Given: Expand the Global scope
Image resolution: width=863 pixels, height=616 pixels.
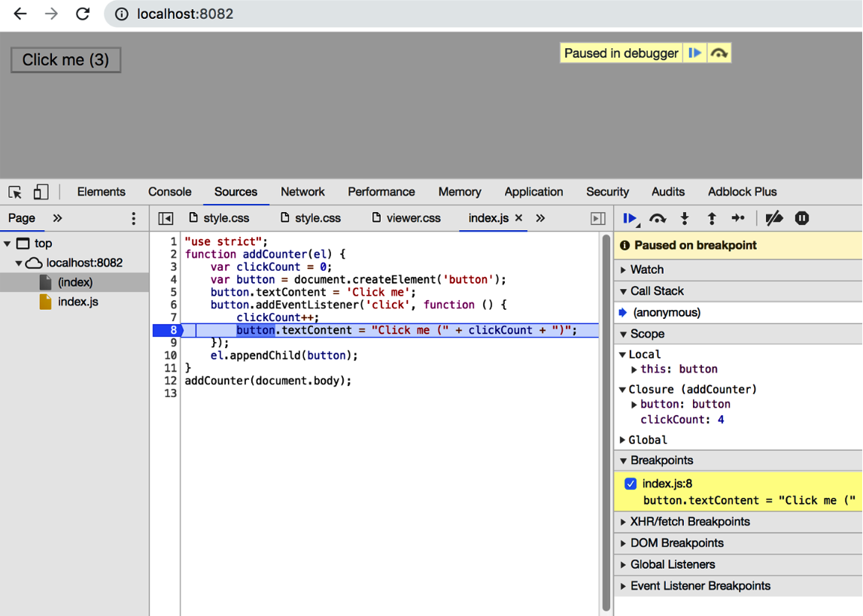Looking at the screenshot, I should (622, 440).
